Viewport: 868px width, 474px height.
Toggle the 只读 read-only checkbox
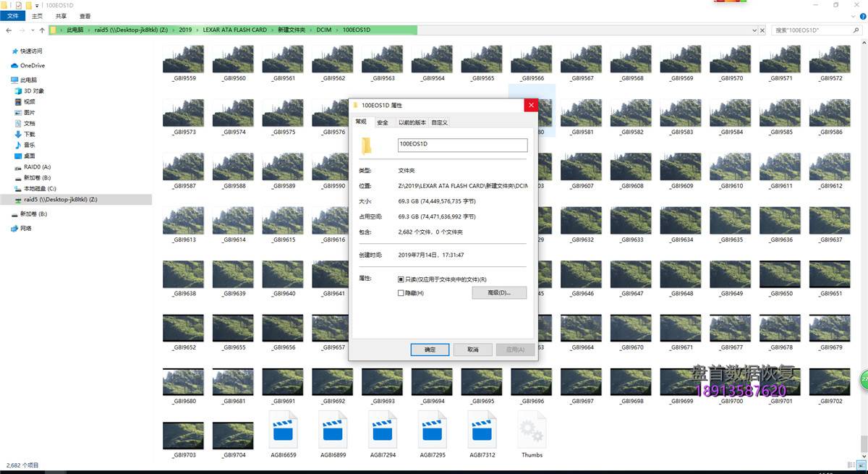[401, 279]
